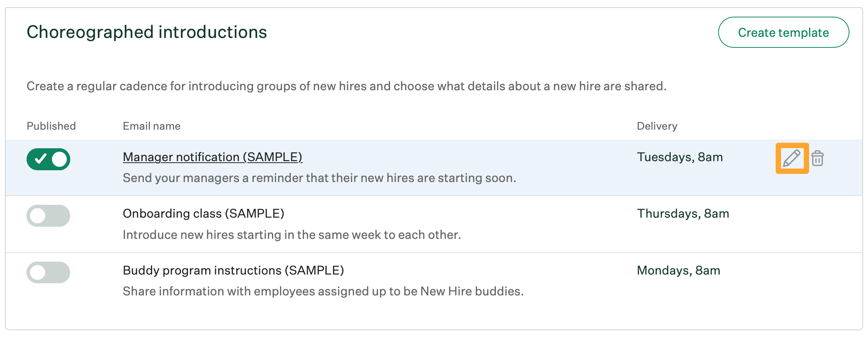Turn off the Manager notification published toggle
The height and width of the screenshot is (339, 868).
click(48, 159)
